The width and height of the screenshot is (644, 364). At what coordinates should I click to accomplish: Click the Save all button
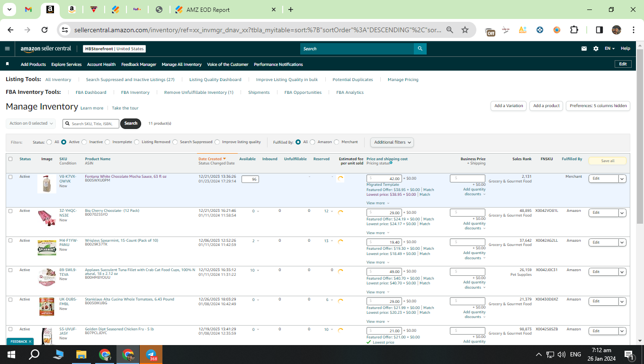(608, 161)
